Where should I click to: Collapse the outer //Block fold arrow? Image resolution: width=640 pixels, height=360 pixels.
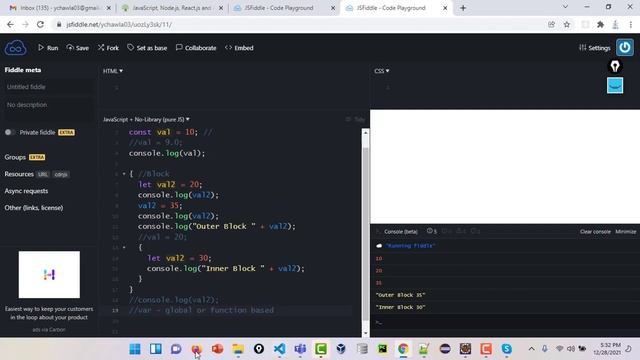click(124, 174)
